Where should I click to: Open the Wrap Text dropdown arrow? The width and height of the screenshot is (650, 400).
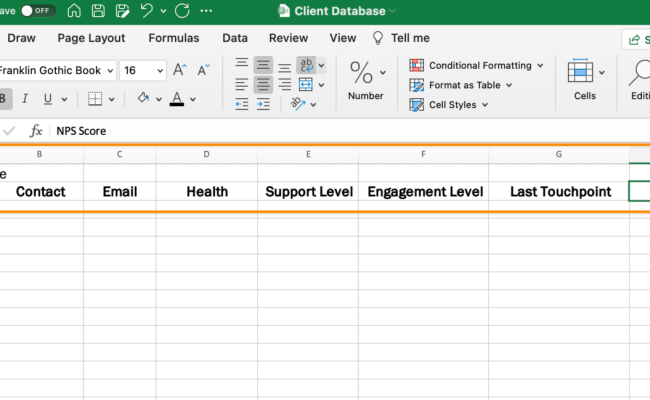(x=321, y=65)
